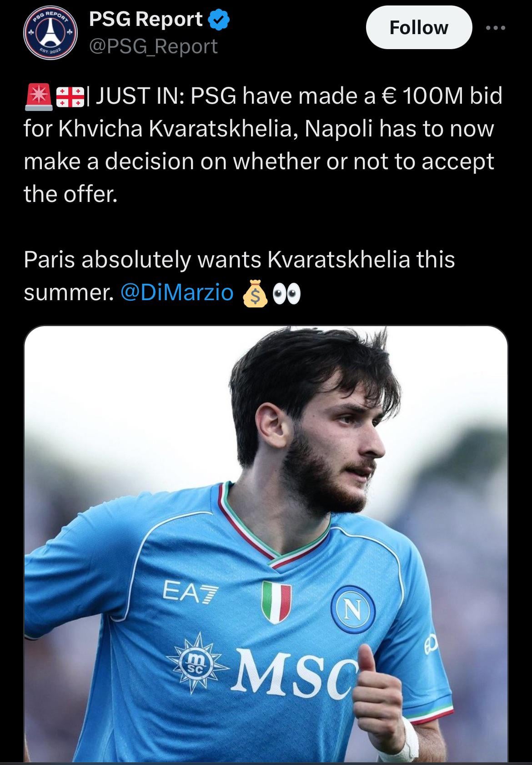Click the JUST IN tweet paragraph
The width and height of the screenshot is (532, 765).
[263, 145]
